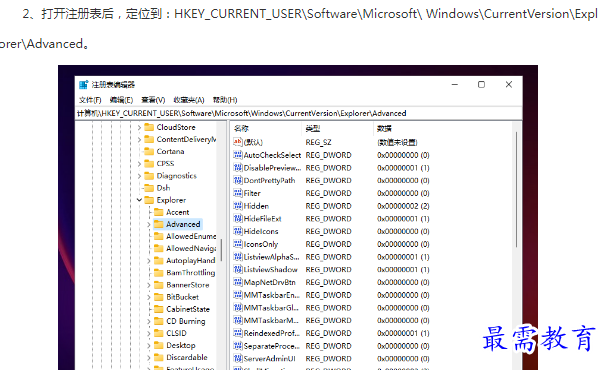Expand the CLSID tree node
Viewport: 604px width, 370px height.
tap(149, 334)
